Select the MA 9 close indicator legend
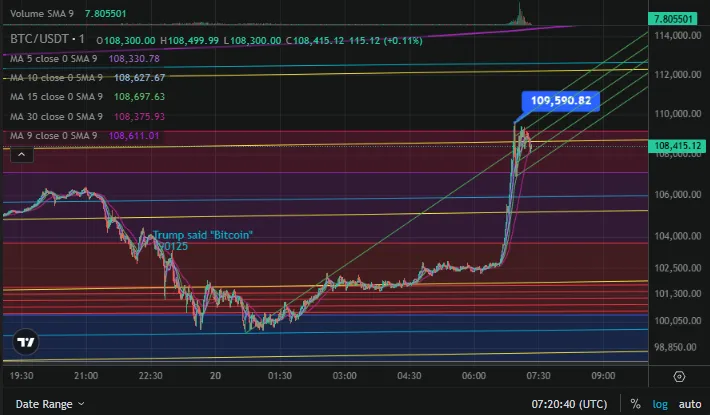 (53, 135)
